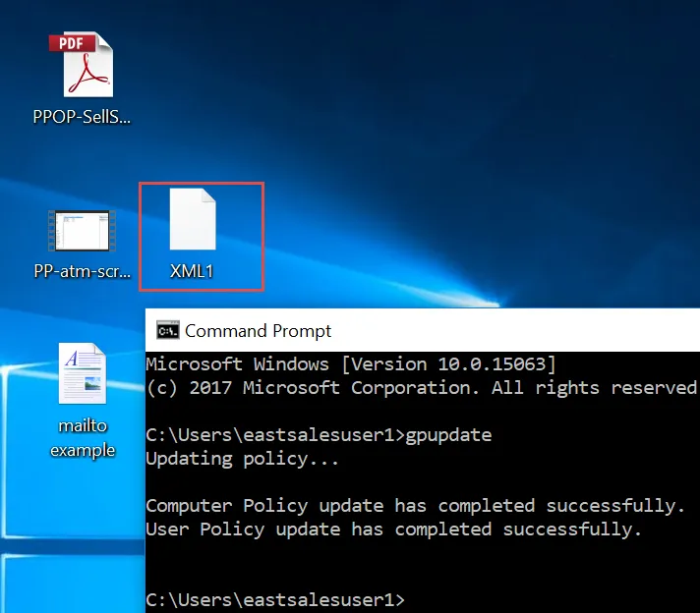Viewport: 700px width, 613px height.
Task: Click the "mailto example" file name label
Action: pyautogui.click(x=83, y=438)
